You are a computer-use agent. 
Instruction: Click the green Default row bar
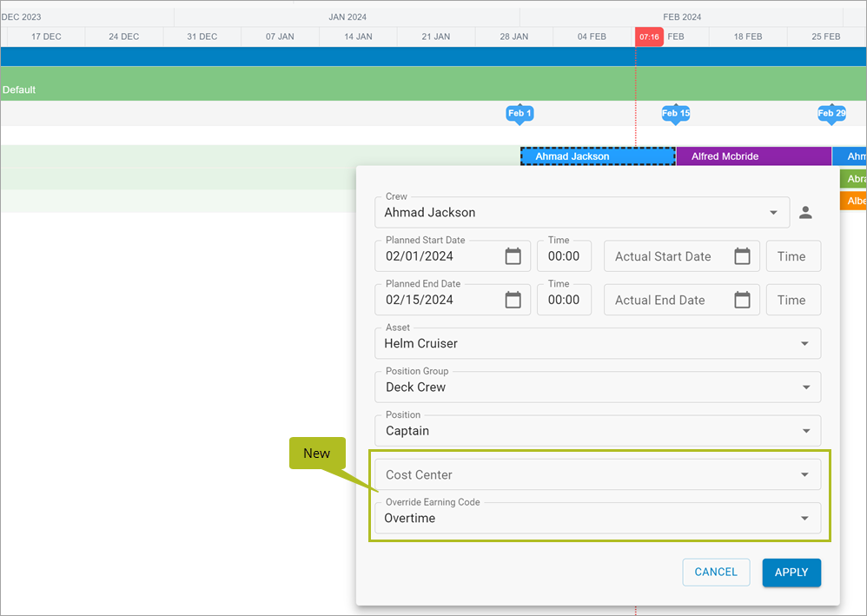(x=433, y=83)
